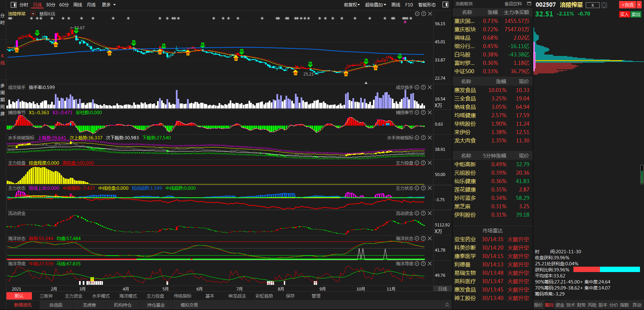
Task: Select the 基本 indicator template
Action: click(x=210, y=296)
